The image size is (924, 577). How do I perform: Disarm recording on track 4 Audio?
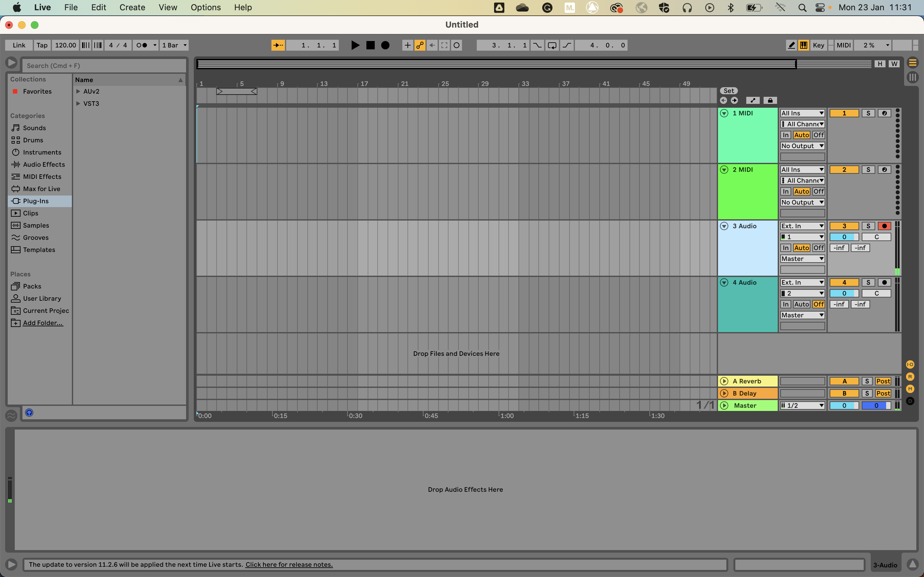click(884, 282)
